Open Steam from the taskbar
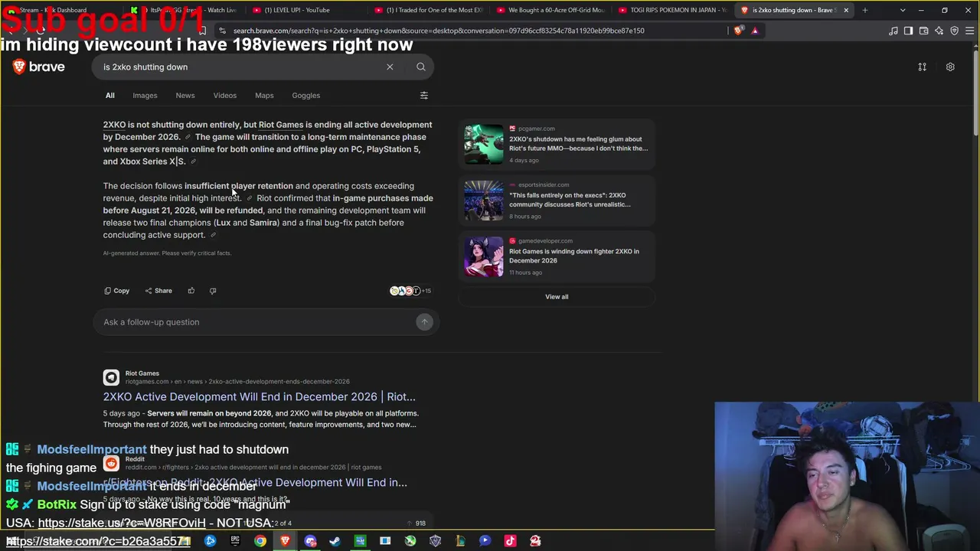Screen dimensions: 980x551 pyautogui.click(x=335, y=541)
